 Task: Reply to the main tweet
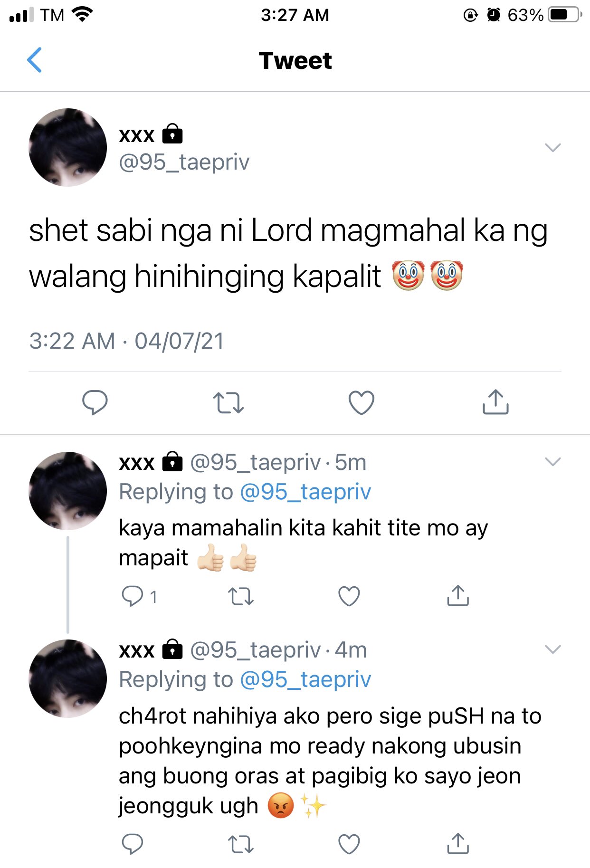(95, 402)
